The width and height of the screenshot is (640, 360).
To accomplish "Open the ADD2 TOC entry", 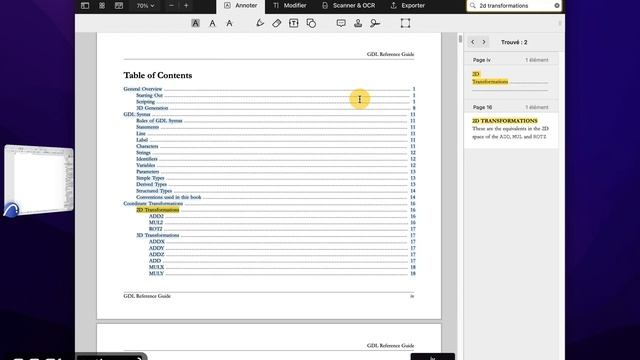I will point(156,216).
